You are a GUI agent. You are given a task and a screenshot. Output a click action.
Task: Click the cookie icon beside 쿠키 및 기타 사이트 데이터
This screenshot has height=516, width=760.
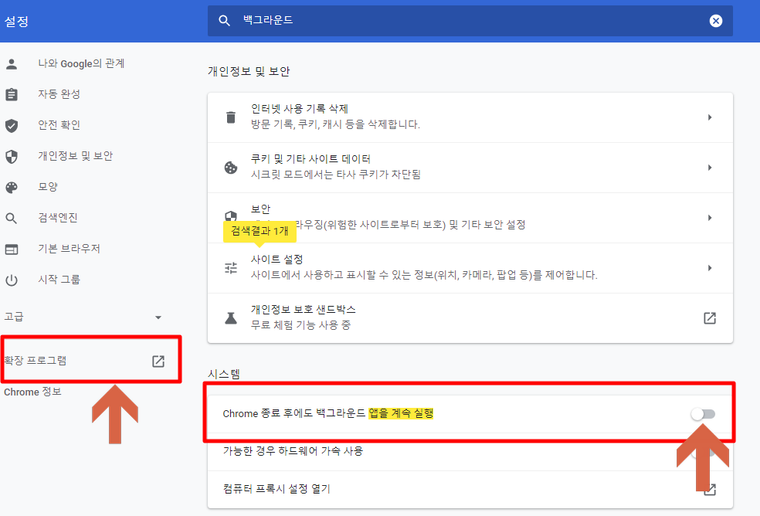[x=231, y=168]
